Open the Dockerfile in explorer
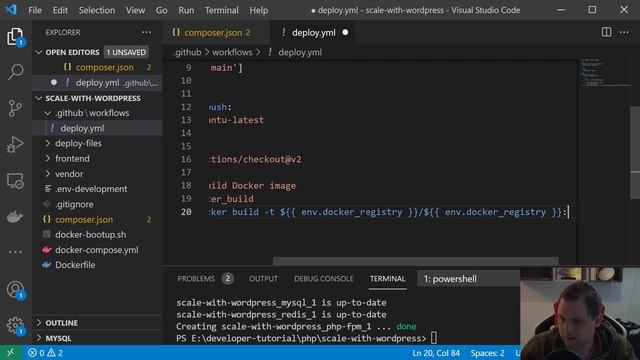The width and height of the screenshot is (640, 360). [x=97, y=265]
